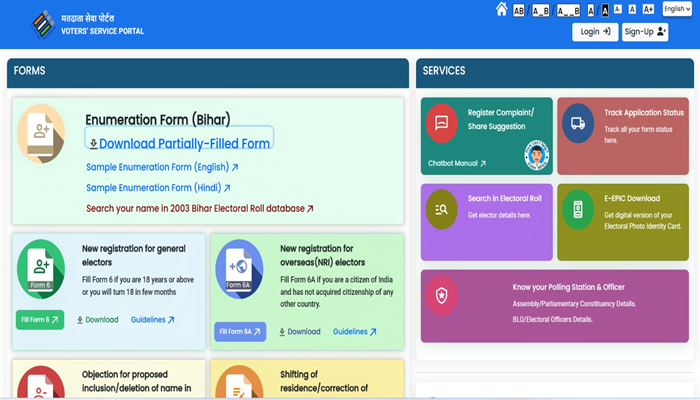The image size is (700, 400).
Task: Select medium letter spacing A_B option
Action: [540, 10]
